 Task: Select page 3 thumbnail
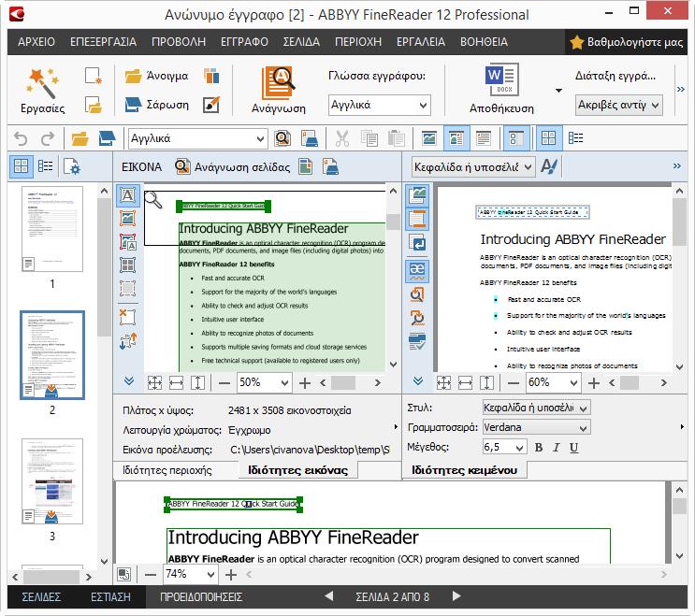52,481
